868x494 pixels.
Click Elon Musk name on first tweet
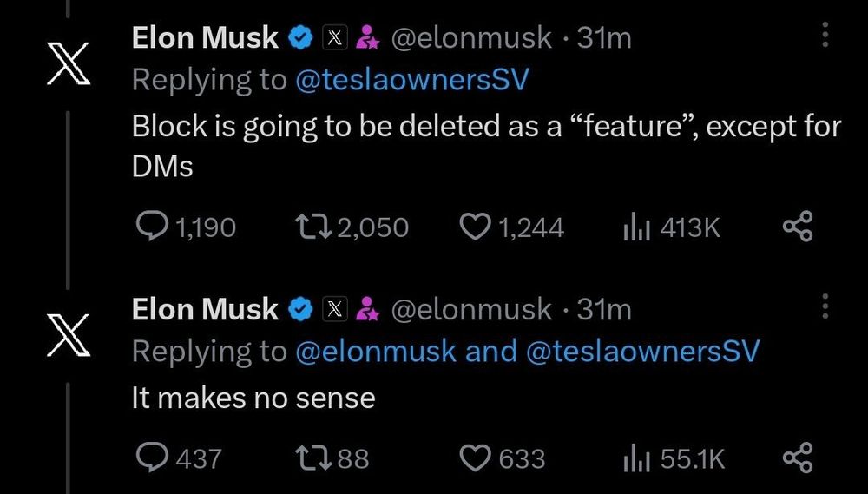click(x=205, y=37)
